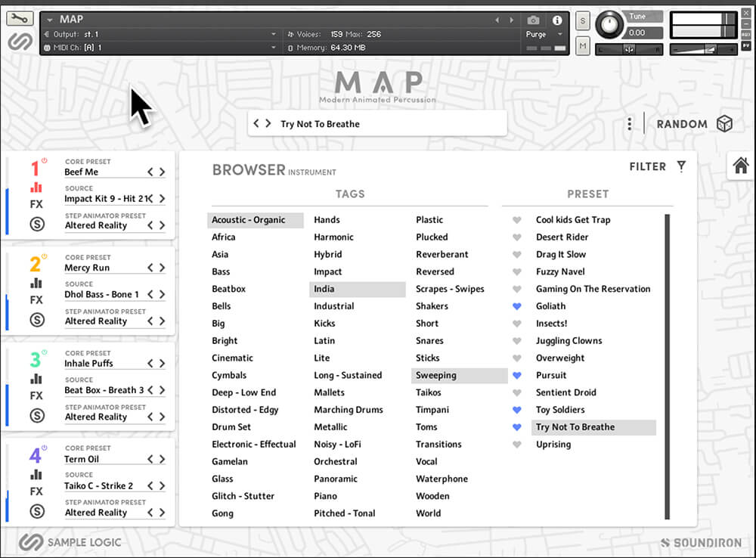Click the info icon in header
The width and height of the screenshot is (756, 558).
click(x=557, y=20)
